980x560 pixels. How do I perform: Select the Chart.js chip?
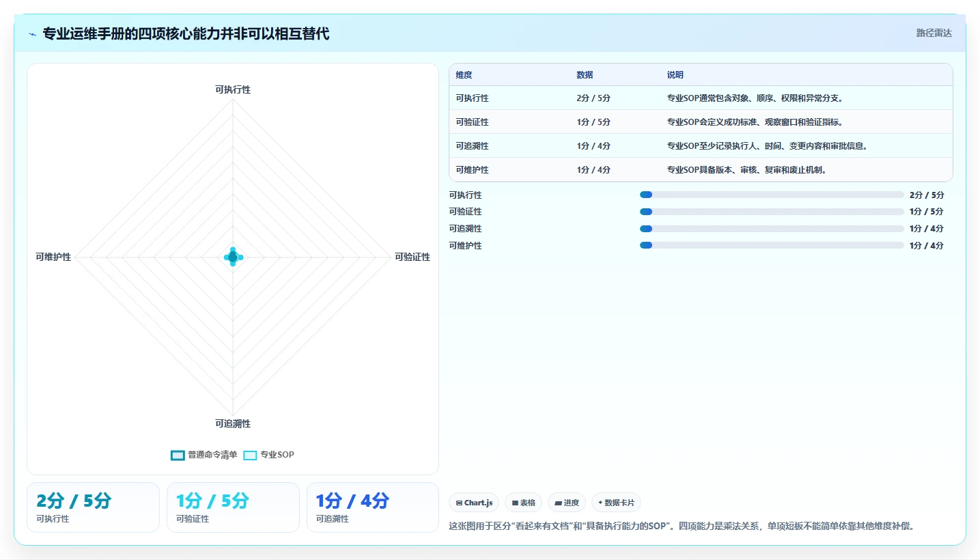[x=474, y=503]
